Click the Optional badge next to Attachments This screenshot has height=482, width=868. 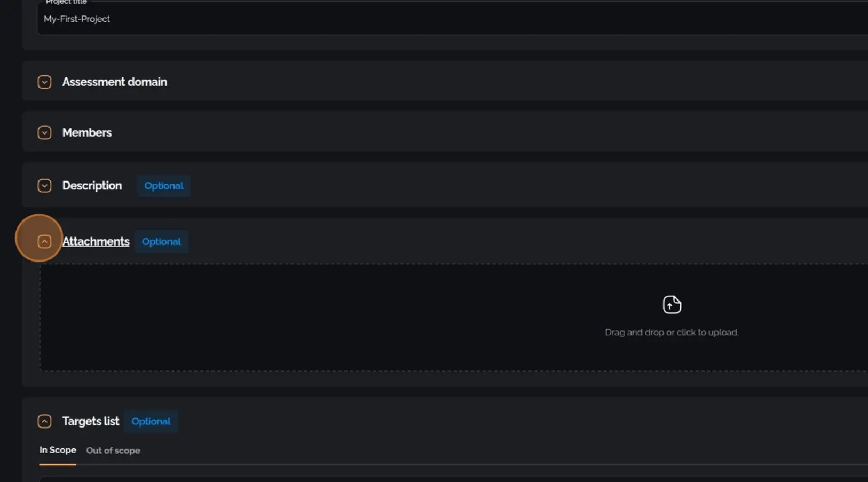pyautogui.click(x=161, y=241)
